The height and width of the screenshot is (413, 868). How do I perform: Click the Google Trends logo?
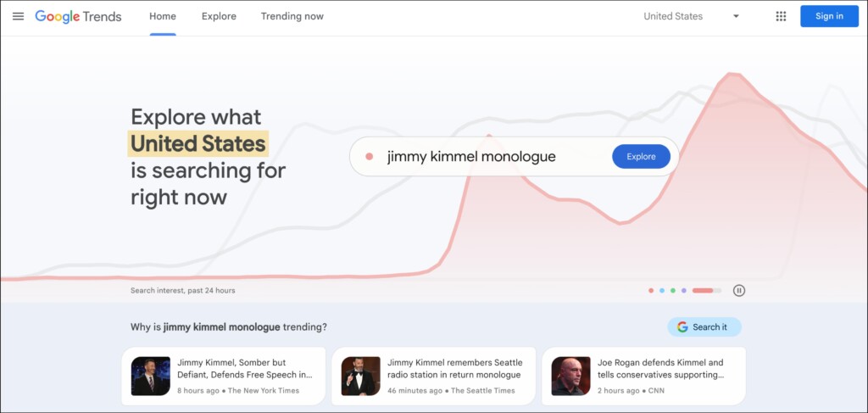(78, 16)
